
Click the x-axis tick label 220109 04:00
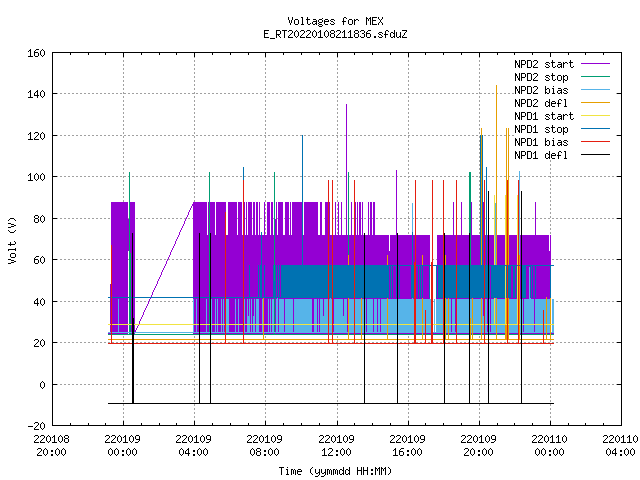[x=193, y=446]
